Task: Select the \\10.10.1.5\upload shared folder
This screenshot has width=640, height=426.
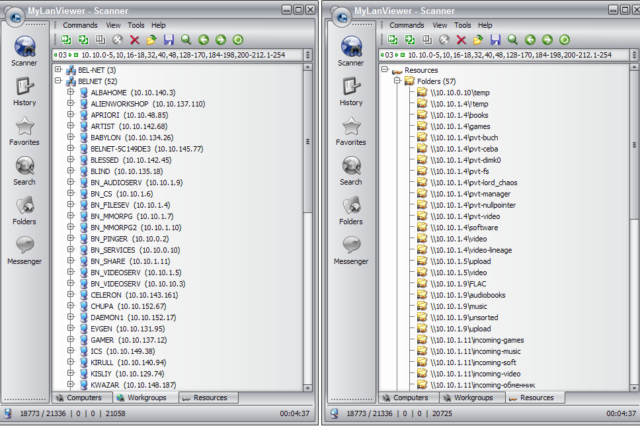Action: [x=460, y=262]
